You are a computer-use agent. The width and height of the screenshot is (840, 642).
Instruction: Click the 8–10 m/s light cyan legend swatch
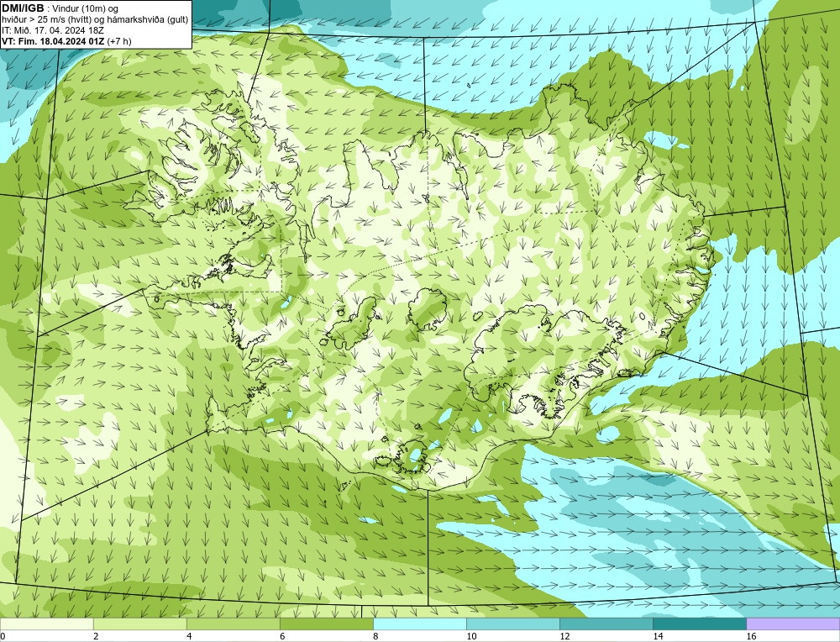click(x=419, y=624)
